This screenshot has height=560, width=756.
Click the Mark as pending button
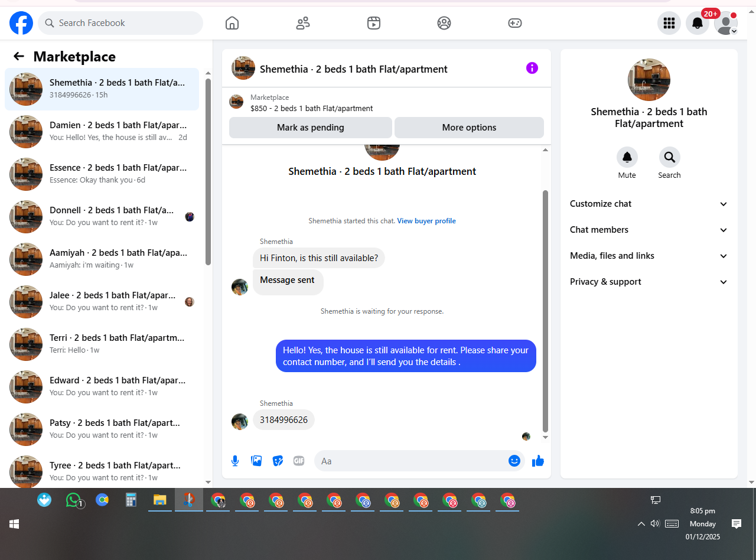[x=311, y=128]
